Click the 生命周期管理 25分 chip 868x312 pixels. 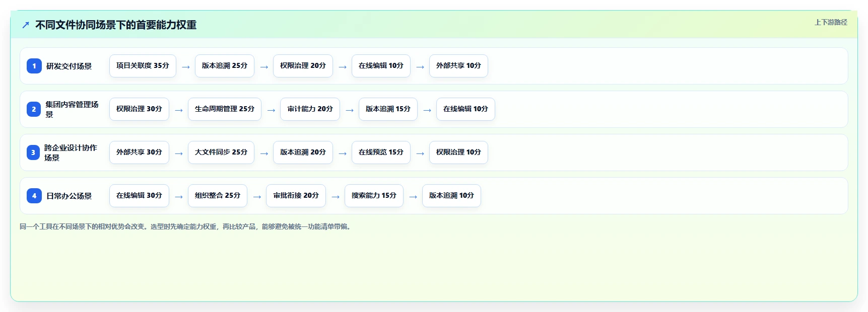coord(225,109)
